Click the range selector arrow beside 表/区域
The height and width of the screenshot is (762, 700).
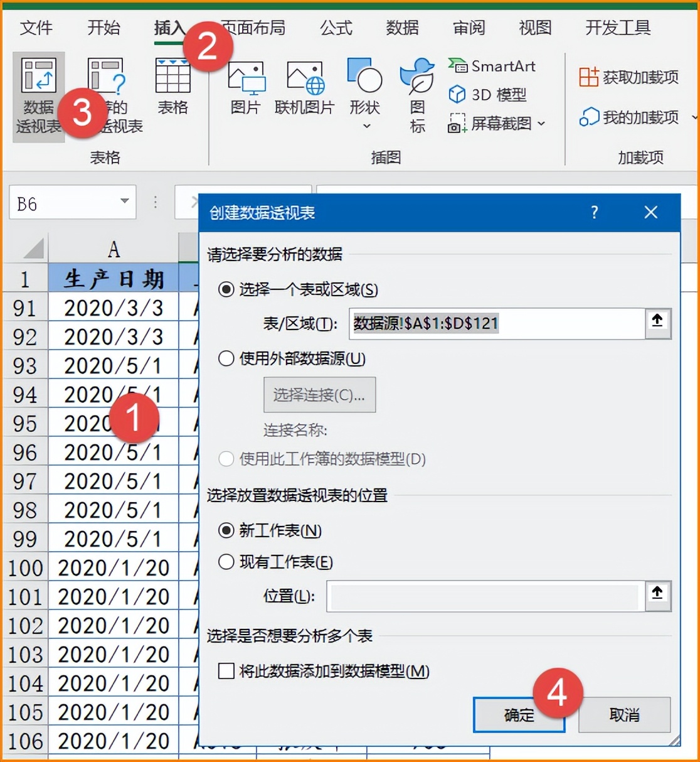tap(657, 321)
